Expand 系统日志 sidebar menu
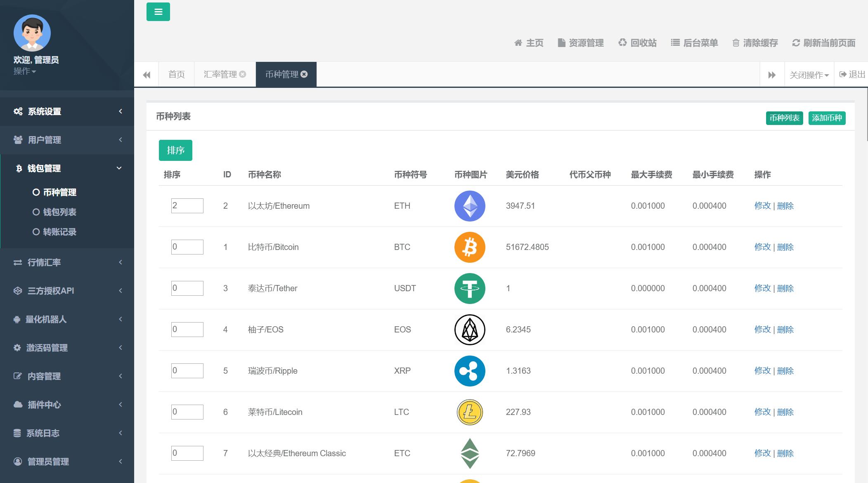Image resolution: width=868 pixels, height=483 pixels. [67, 433]
